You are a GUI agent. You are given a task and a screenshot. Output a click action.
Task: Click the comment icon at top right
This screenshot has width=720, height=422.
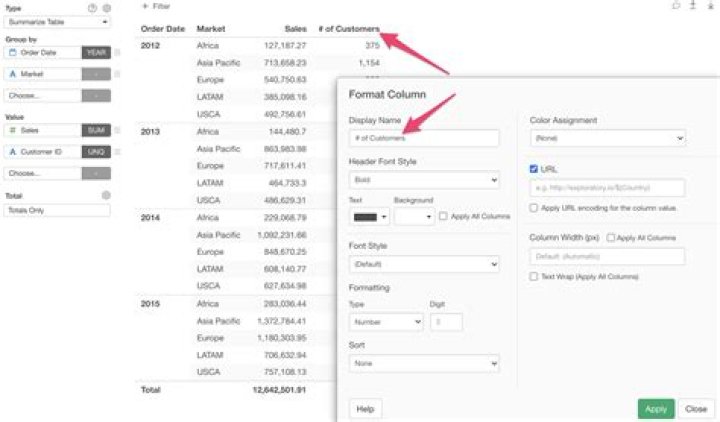point(675,6)
